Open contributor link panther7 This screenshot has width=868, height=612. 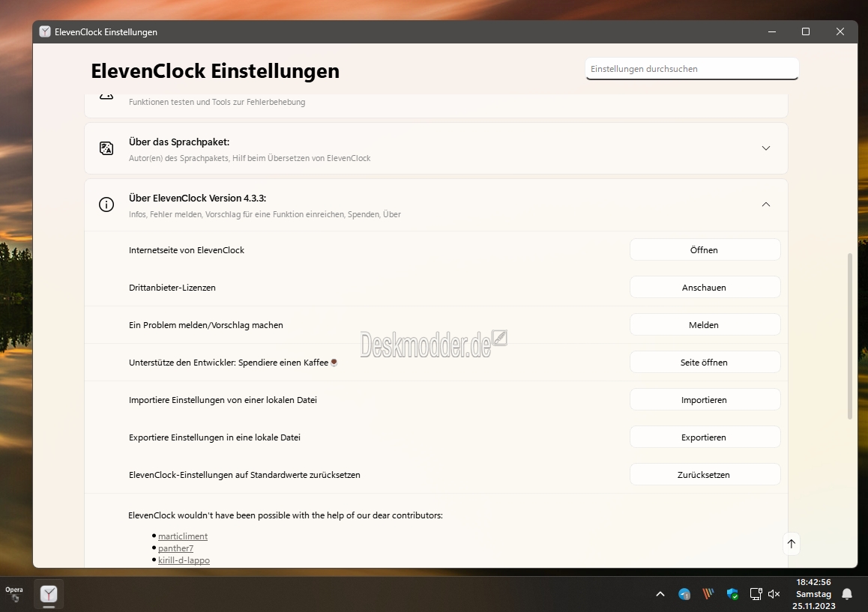(x=175, y=548)
